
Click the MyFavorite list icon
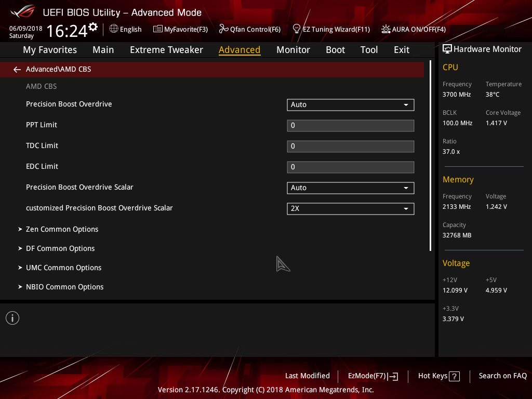pyautogui.click(x=157, y=29)
